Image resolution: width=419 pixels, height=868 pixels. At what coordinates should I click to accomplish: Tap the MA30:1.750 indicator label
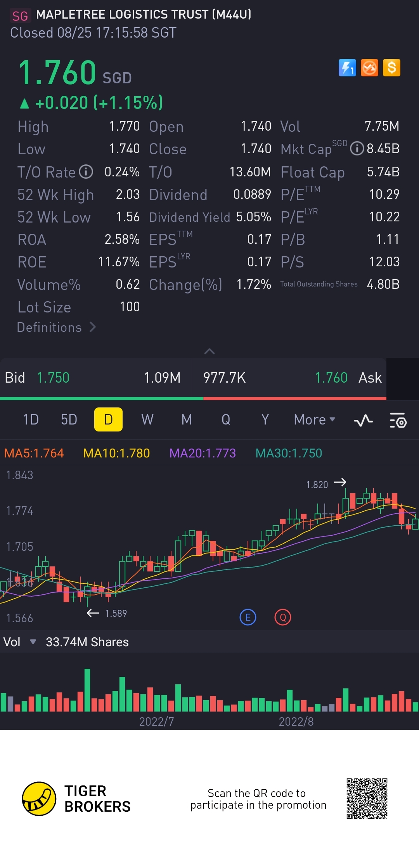coord(289,453)
